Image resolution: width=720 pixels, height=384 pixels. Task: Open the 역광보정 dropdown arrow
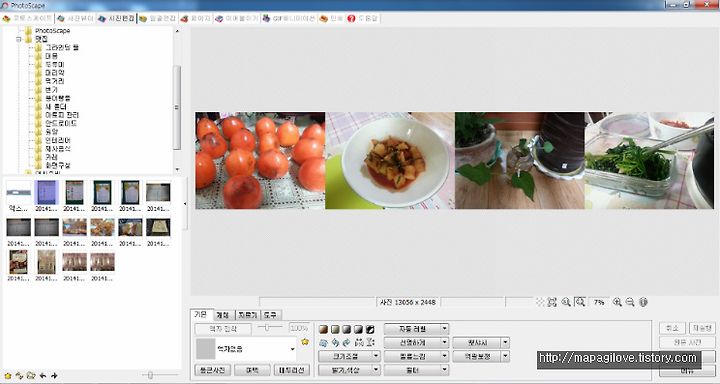505,356
